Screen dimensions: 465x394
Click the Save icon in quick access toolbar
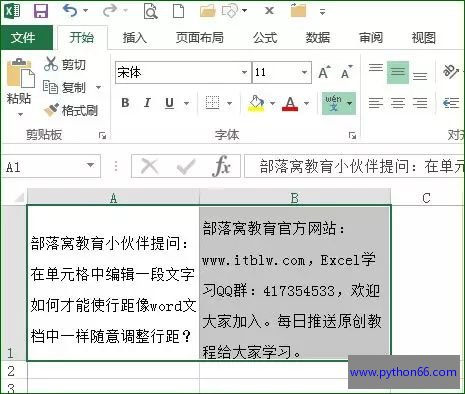41,11
